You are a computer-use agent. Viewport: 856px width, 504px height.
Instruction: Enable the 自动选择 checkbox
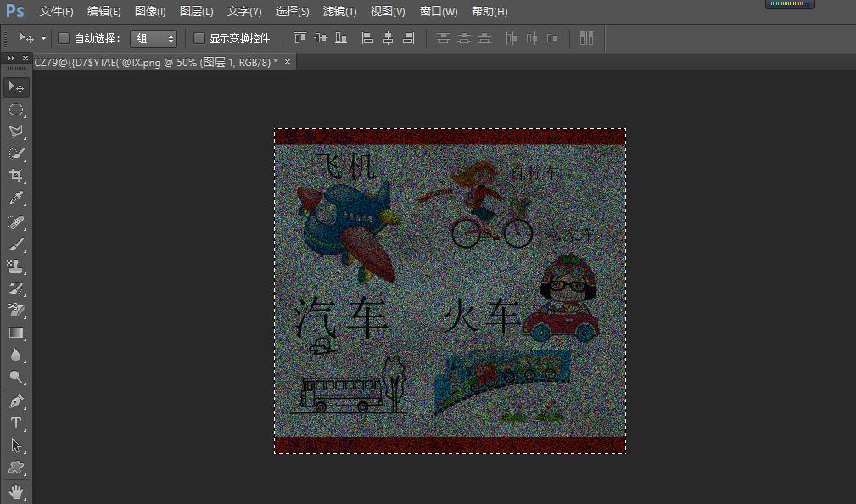(64, 37)
